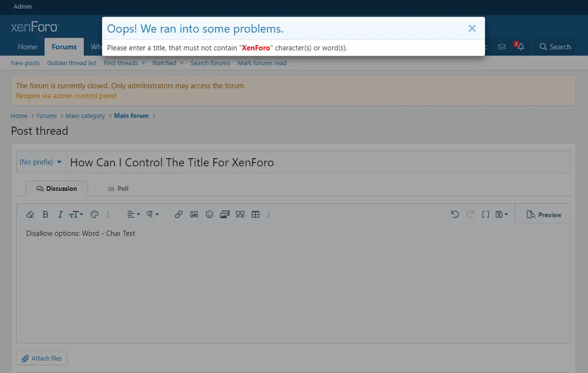
Task: Click the Insert media icon
Action: point(225,214)
